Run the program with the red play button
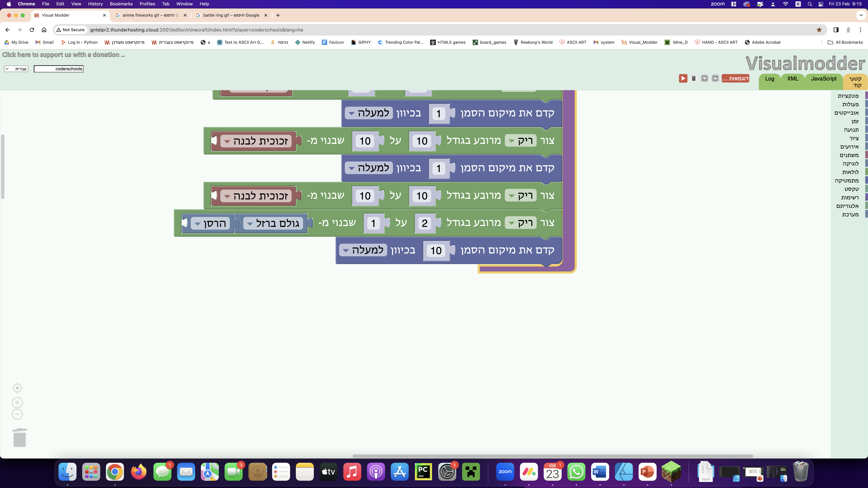 683,78
